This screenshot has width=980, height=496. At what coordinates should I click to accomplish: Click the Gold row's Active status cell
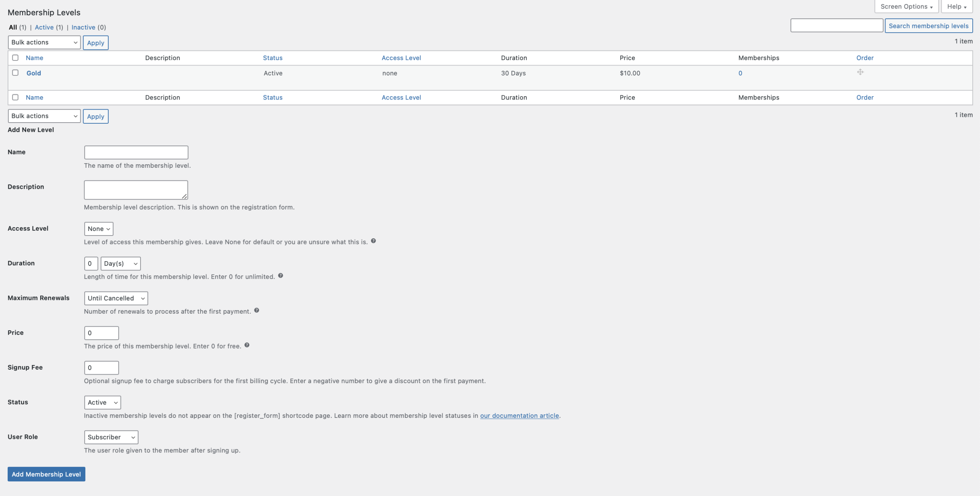[273, 73]
